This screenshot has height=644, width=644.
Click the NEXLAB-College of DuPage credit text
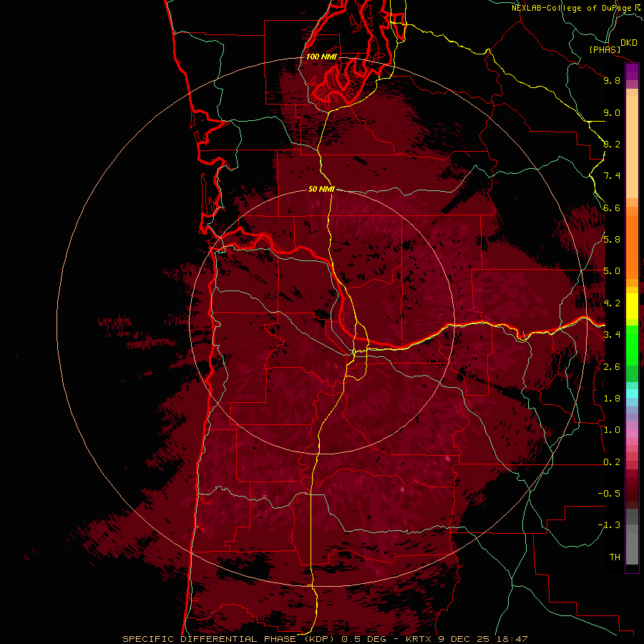coord(571,8)
